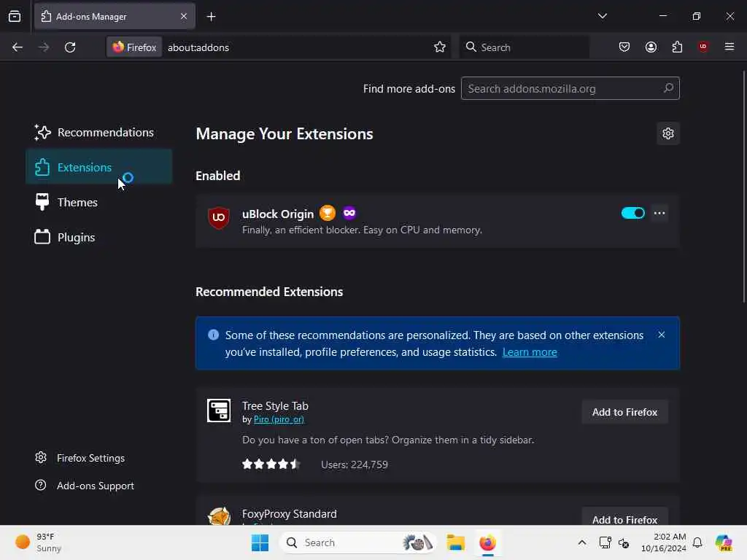Click the uBlock Origin recommended trophy badge
Screen dimensions: 747x560
pos(328,213)
